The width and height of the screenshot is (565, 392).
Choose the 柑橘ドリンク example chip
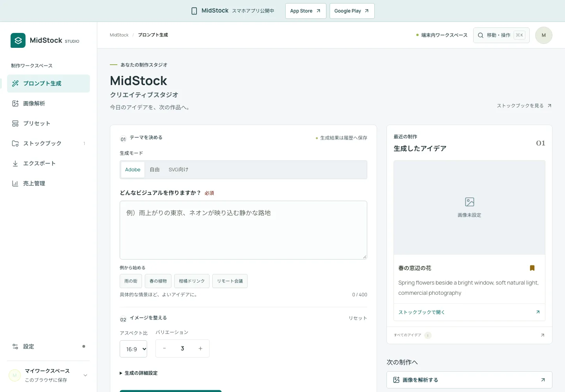(x=192, y=281)
